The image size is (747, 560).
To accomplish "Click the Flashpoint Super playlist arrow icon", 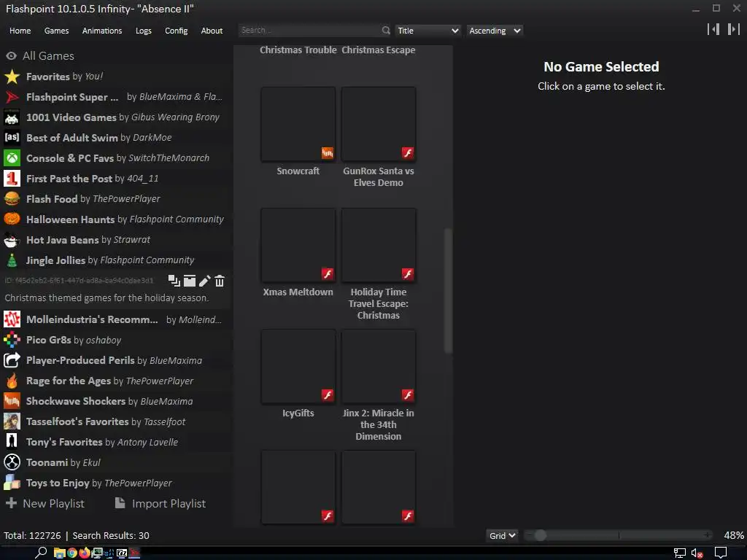I will 12,97.
